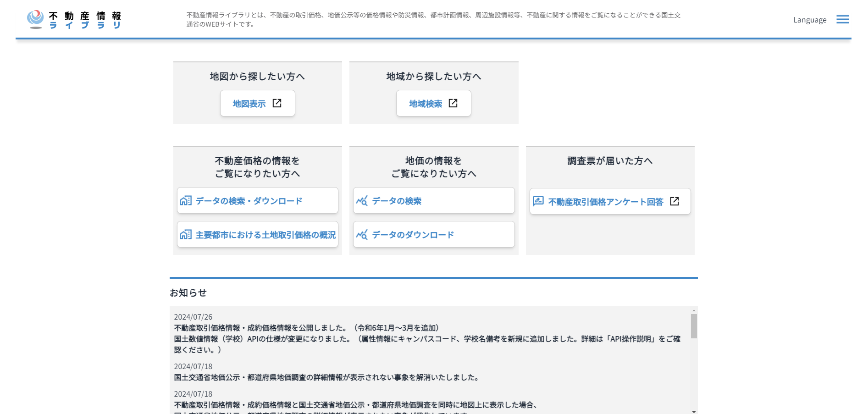The width and height of the screenshot is (868, 414).
Task: Click the お知らせ heading
Action: coord(188,293)
